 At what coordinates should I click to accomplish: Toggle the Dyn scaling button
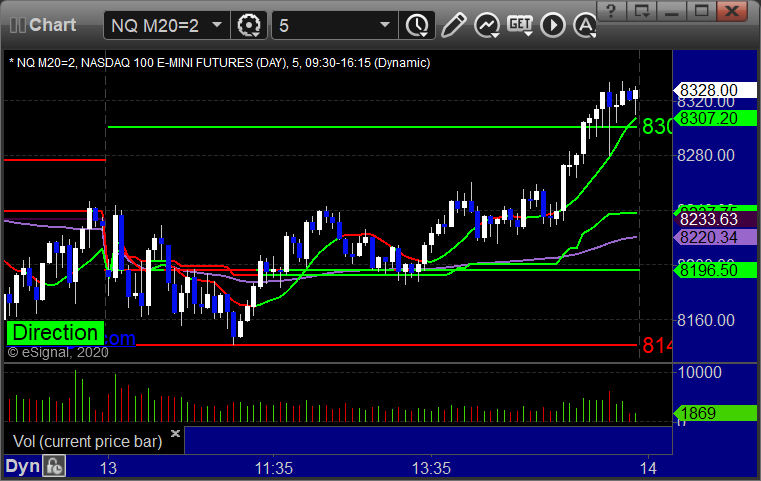point(22,466)
